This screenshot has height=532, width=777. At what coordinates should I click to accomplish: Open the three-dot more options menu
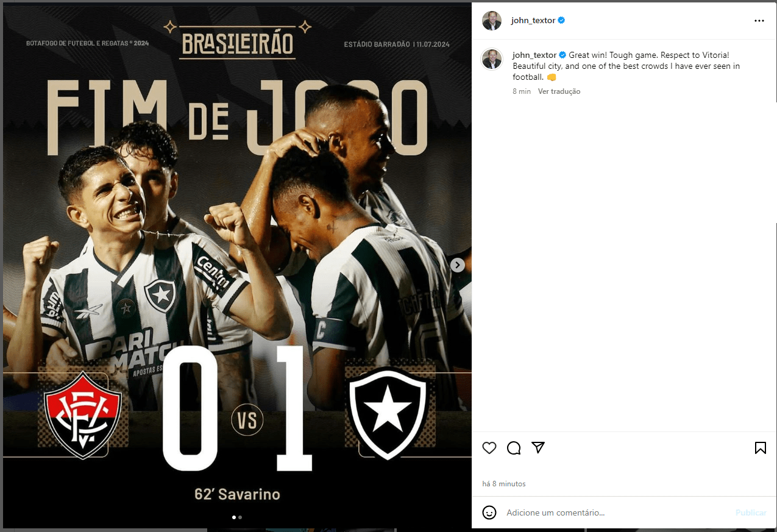click(759, 21)
